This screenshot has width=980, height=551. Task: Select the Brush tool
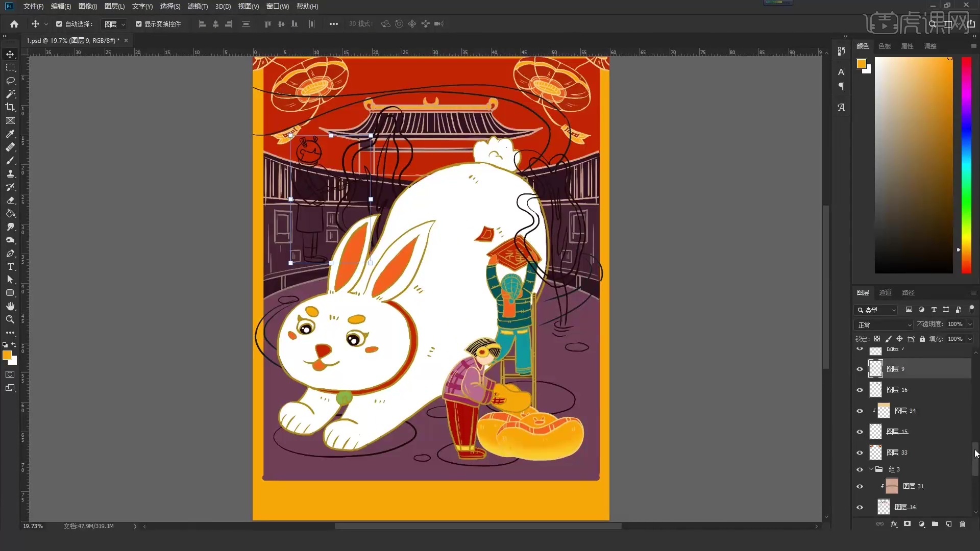tap(10, 160)
